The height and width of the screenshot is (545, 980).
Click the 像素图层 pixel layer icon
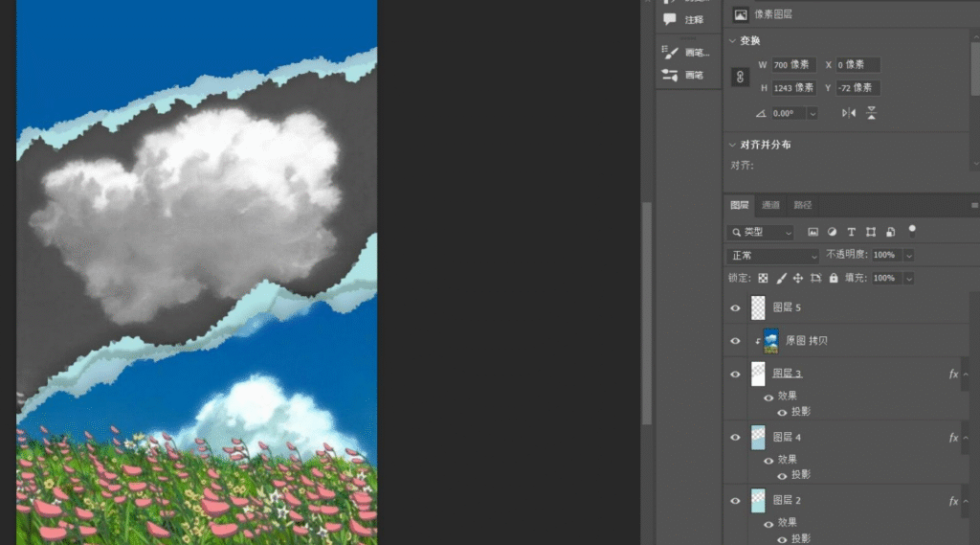tap(741, 14)
